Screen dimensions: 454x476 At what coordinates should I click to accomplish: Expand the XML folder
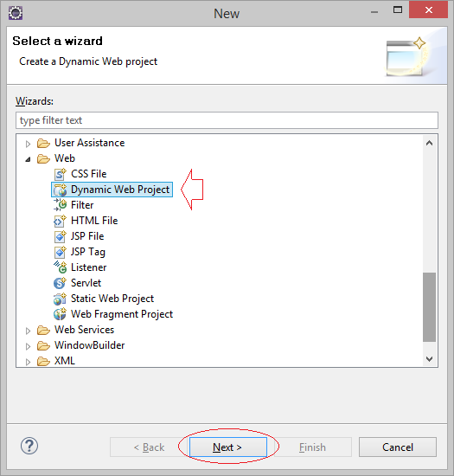point(28,362)
